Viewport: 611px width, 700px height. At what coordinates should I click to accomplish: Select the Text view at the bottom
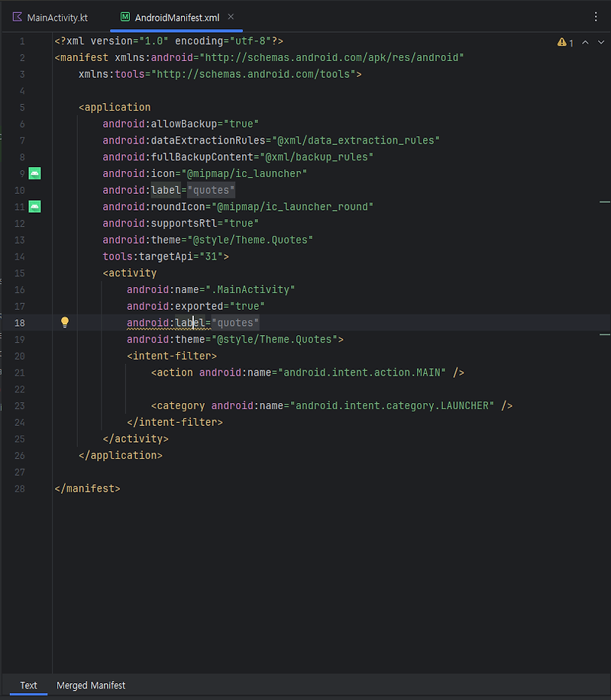pyautogui.click(x=28, y=685)
